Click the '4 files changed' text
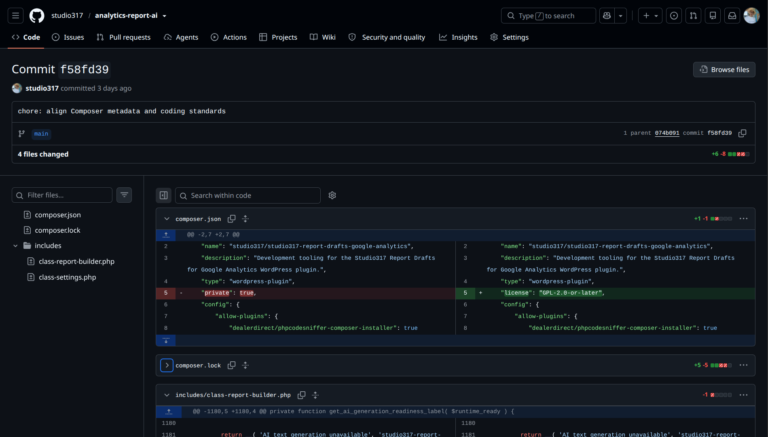Image resolution: width=768 pixels, height=437 pixels. 43,154
